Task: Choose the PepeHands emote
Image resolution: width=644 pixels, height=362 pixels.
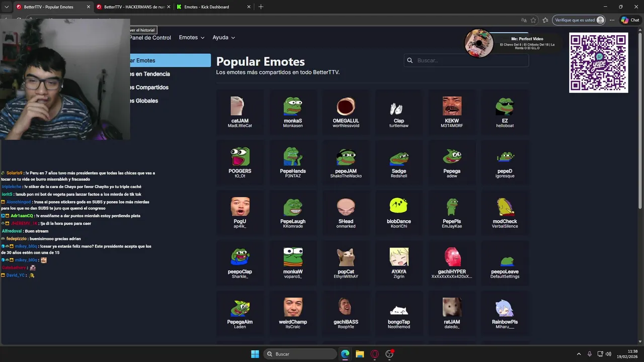Action: (x=293, y=162)
